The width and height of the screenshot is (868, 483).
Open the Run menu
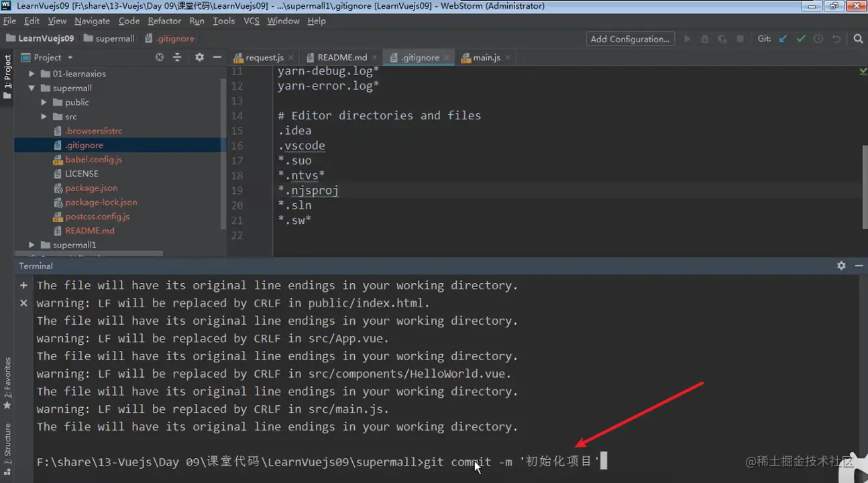coord(197,21)
